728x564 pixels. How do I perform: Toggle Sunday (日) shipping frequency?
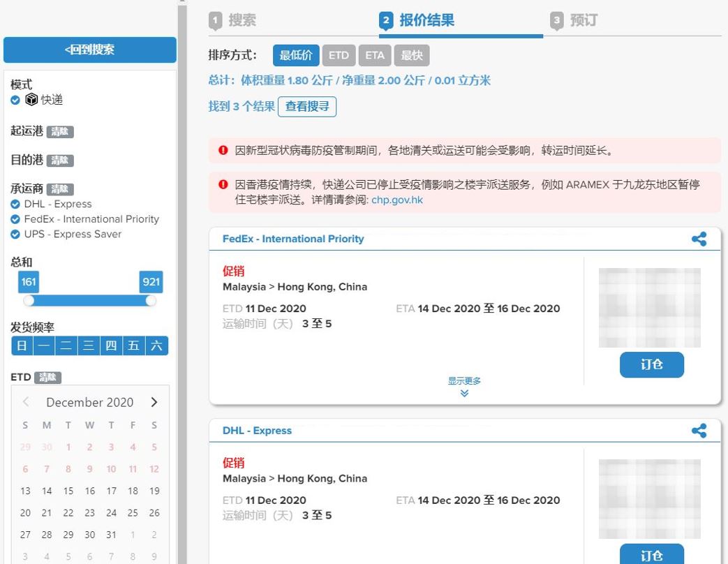(x=22, y=346)
